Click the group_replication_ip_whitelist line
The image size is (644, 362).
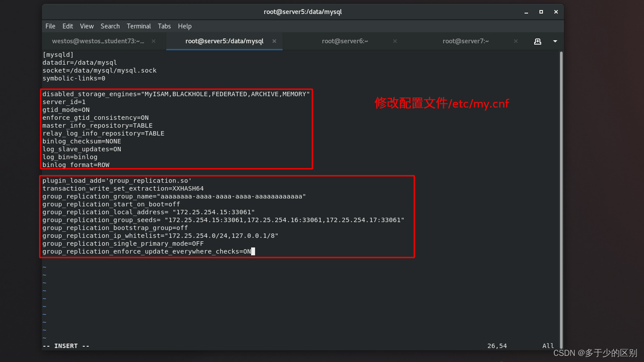pyautogui.click(x=161, y=236)
